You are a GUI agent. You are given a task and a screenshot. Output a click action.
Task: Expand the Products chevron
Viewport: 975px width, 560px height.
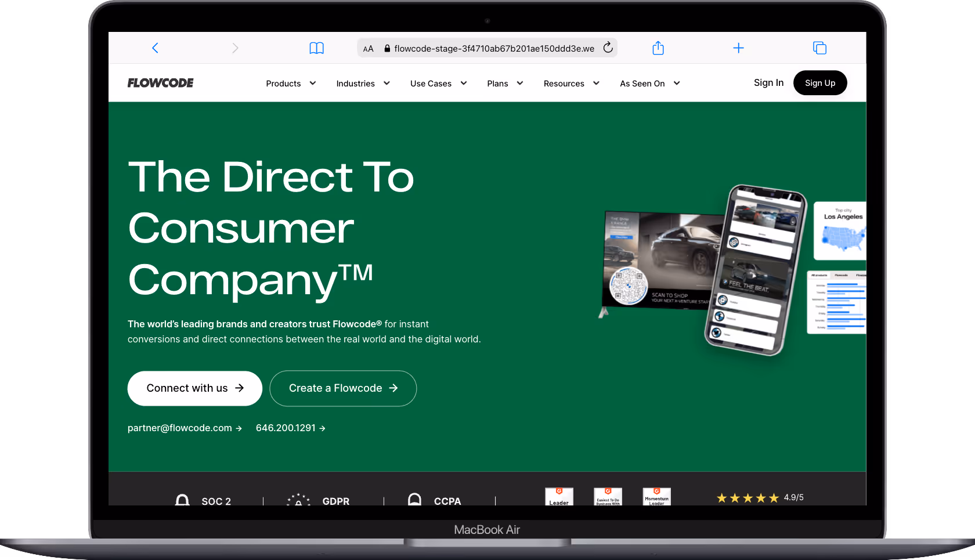tap(313, 83)
